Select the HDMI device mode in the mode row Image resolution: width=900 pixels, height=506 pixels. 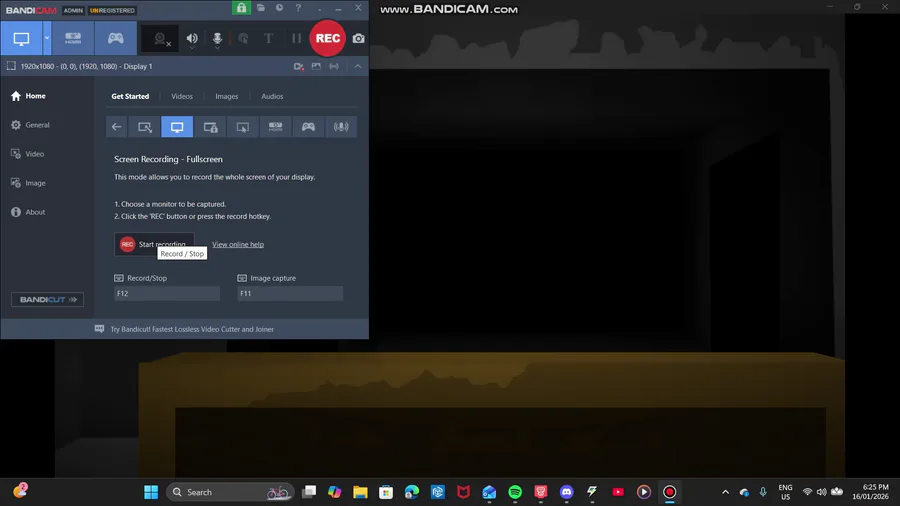(276, 127)
